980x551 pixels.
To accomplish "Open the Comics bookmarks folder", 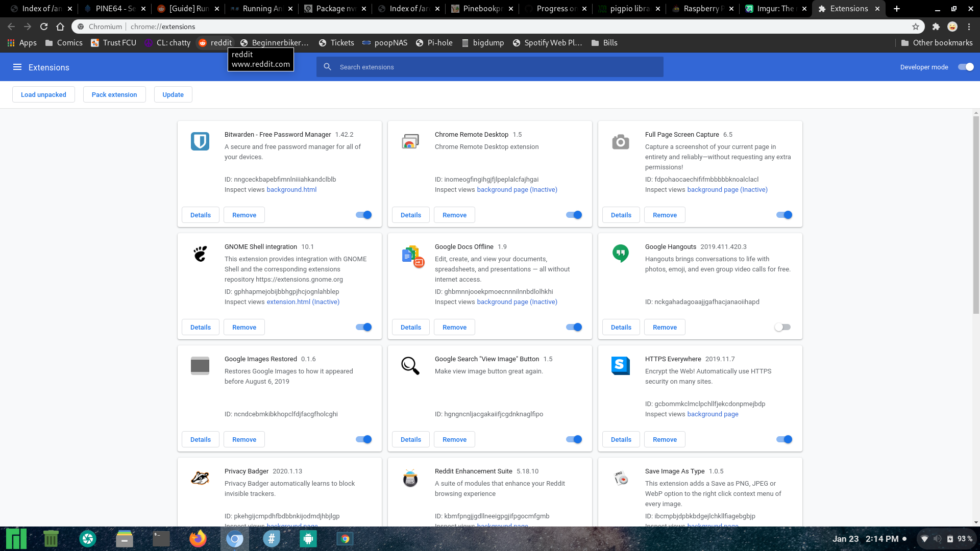I will (64, 43).
